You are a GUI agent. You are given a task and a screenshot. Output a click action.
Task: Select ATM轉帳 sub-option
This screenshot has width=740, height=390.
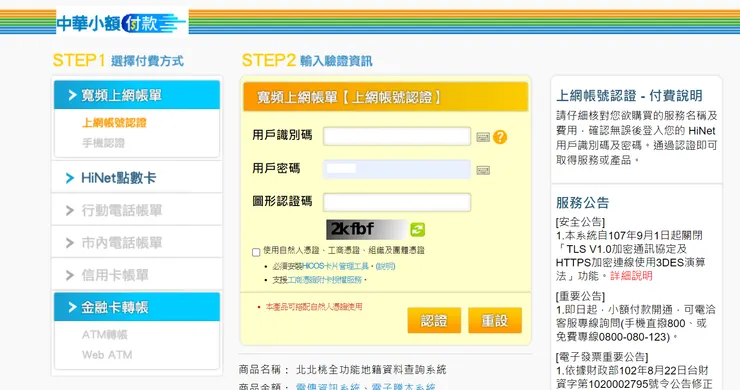click(x=105, y=335)
